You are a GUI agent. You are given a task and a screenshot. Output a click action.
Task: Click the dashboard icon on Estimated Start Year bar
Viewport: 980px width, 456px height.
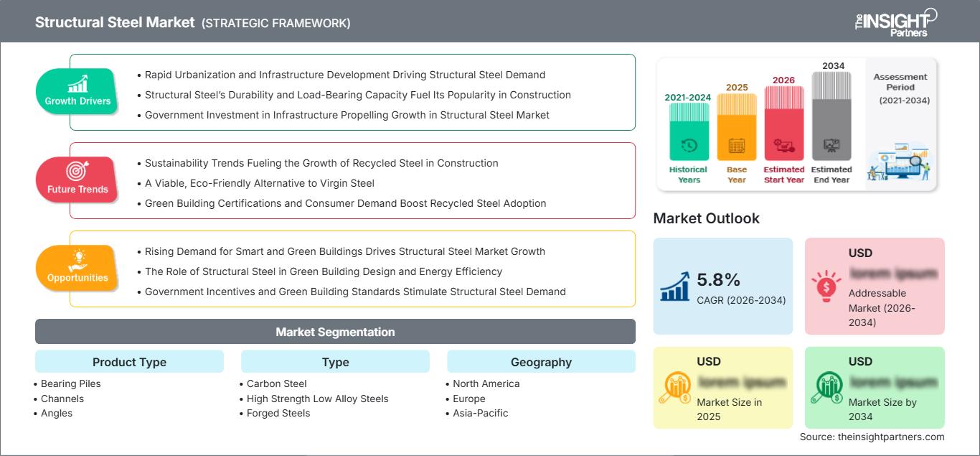pos(783,146)
